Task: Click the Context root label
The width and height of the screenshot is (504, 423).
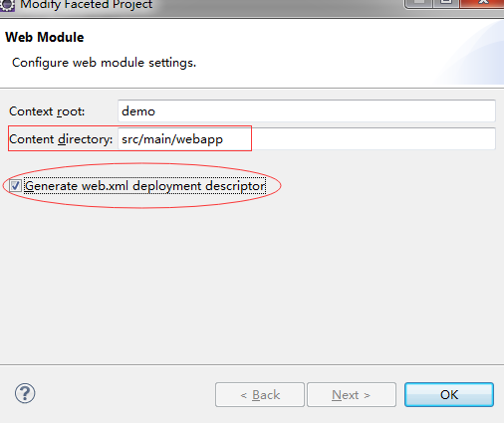Action: tap(47, 111)
